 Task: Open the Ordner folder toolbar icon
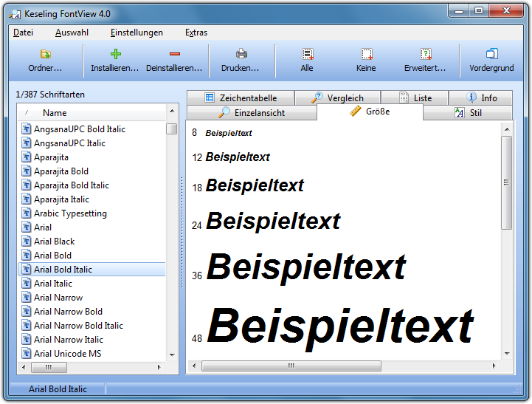[45, 54]
